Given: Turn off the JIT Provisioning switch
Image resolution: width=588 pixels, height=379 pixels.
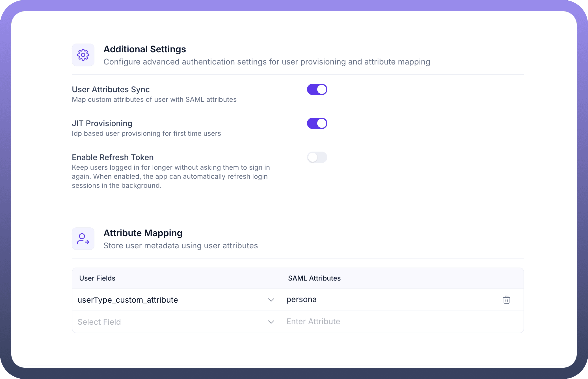Looking at the screenshot, I should pyautogui.click(x=317, y=123).
